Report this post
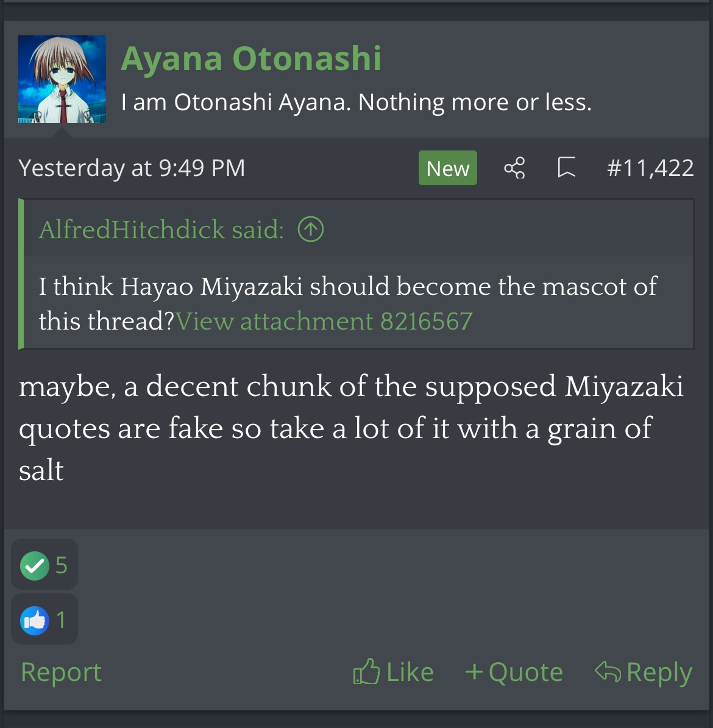Viewport: 713px width, 728px height. [x=61, y=673]
